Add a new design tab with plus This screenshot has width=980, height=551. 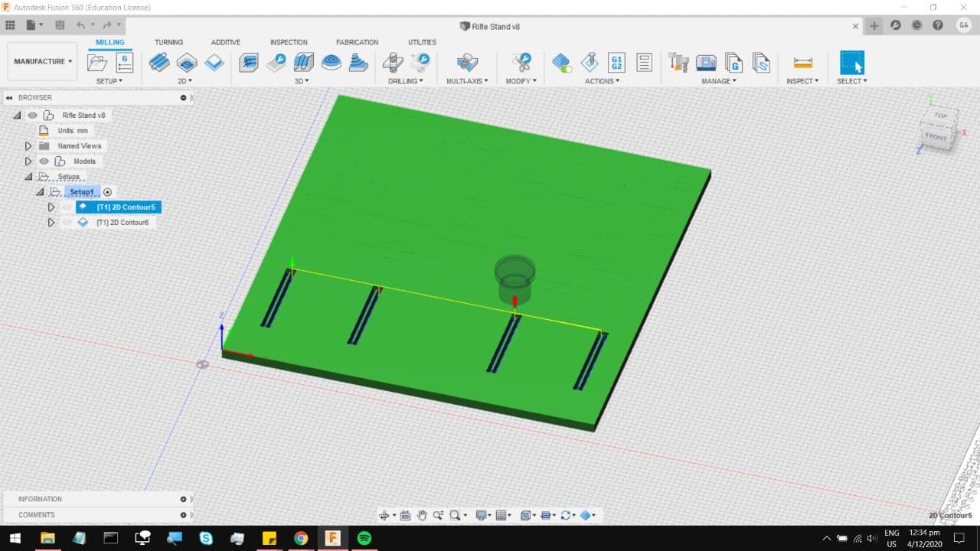(874, 25)
